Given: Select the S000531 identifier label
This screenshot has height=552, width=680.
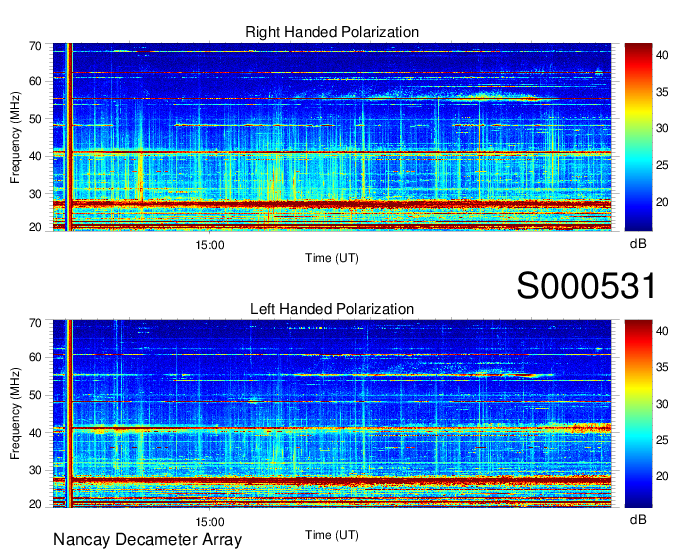Looking at the screenshot, I should (x=586, y=285).
